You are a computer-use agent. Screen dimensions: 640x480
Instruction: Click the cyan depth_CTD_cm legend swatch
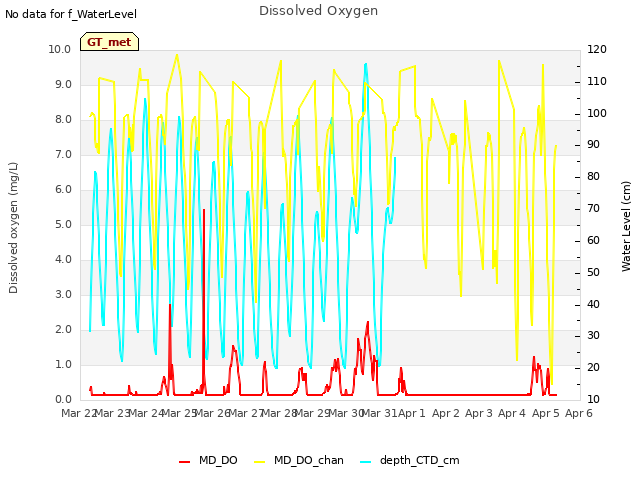366,461
